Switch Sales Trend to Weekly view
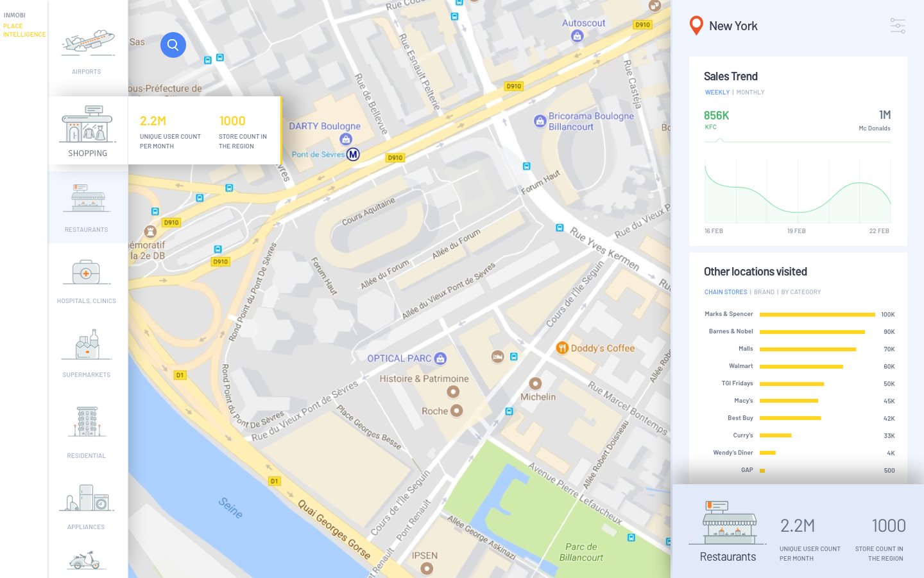Screen dimensions: 924x578 717,92
